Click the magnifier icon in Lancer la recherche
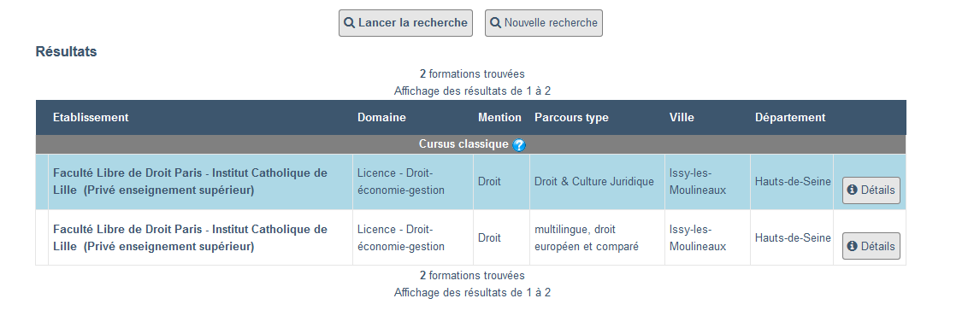The width and height of the screenshot is (980, 316). (350, 23)
